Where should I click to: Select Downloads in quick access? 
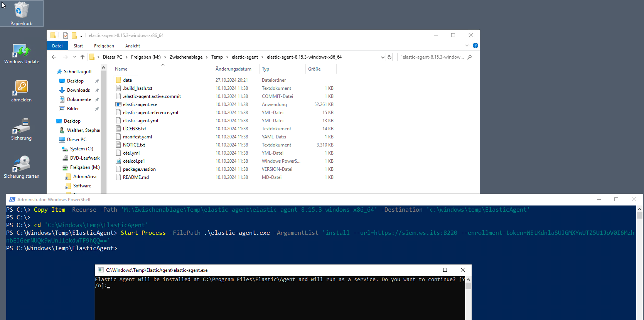(78, 90)
